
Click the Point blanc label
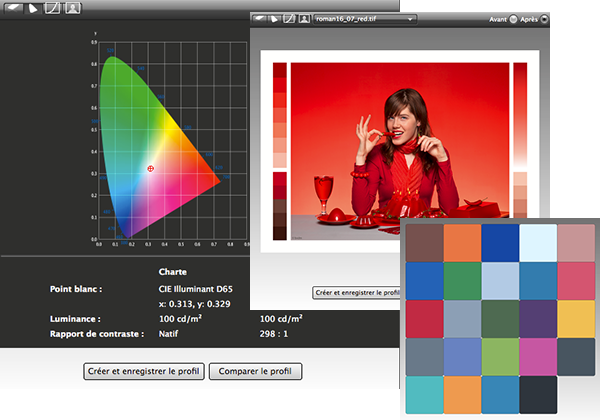[x=76, y=289]
